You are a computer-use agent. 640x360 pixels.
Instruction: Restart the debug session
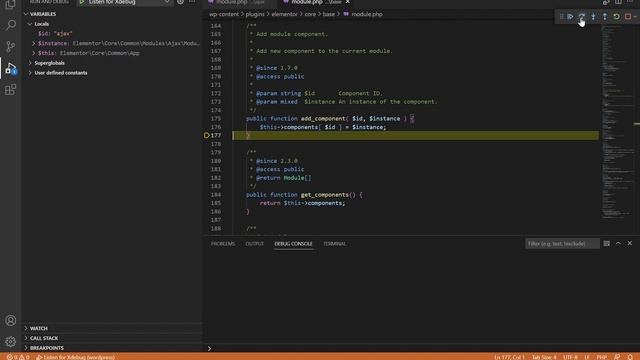(x=616, y=17)
